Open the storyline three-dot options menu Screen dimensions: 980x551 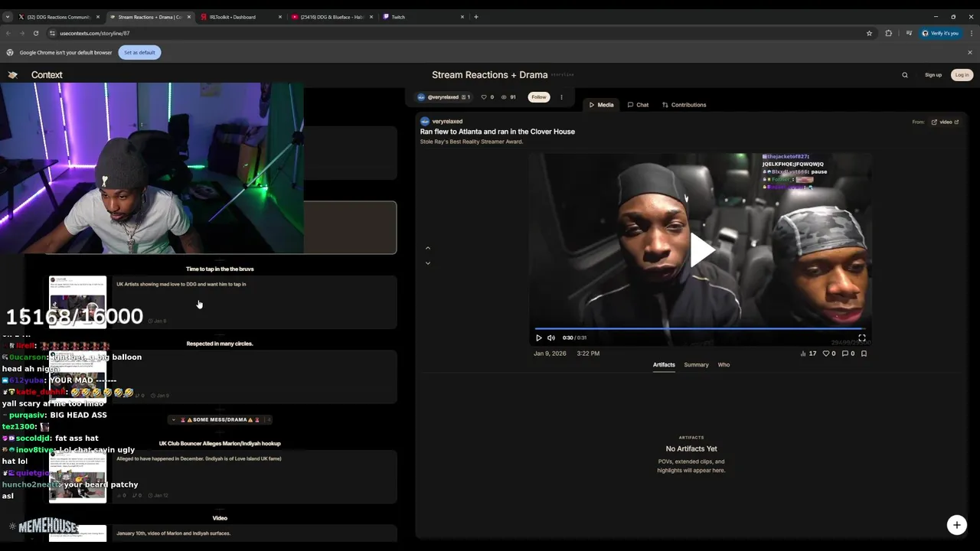click(x=561, y=97)
